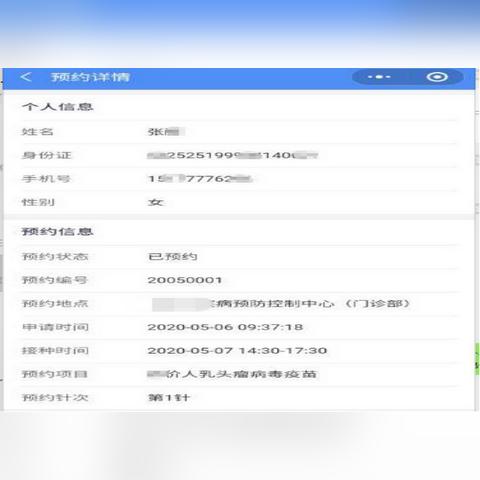Select the dose value 第1针
Screen dimensions: 480x480
pyautogui.click(x=169, y=398)
